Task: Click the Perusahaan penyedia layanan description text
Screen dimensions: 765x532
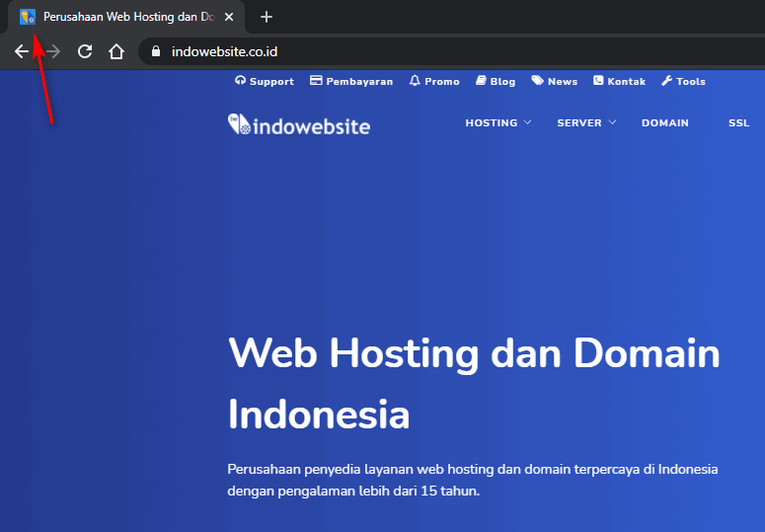Action: tap(472, 480)
